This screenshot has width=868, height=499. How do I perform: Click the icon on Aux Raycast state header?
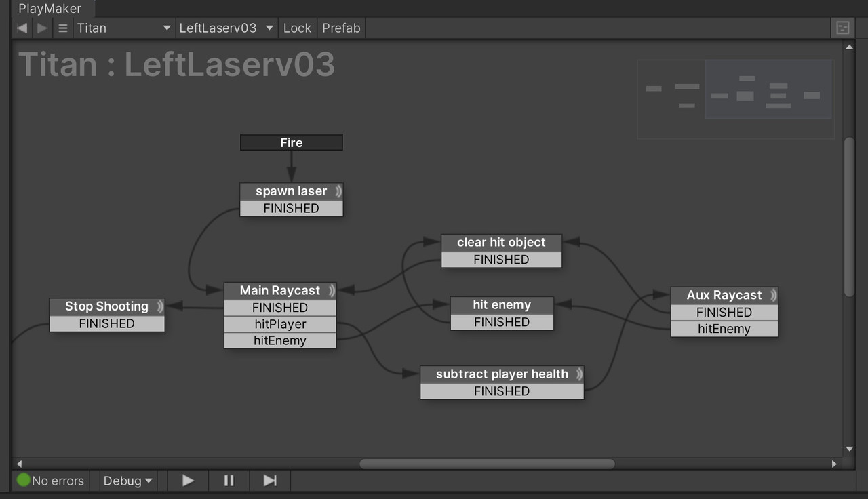tap(773, 295)
